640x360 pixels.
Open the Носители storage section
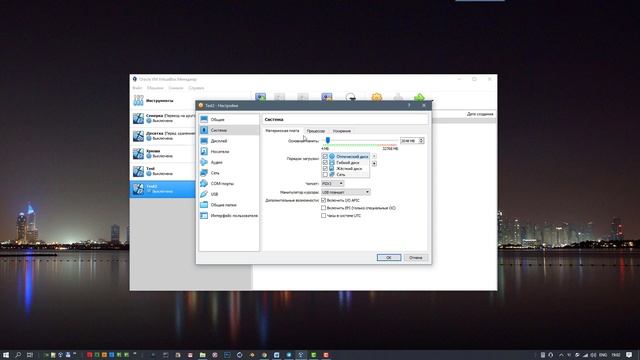[229, 151]
